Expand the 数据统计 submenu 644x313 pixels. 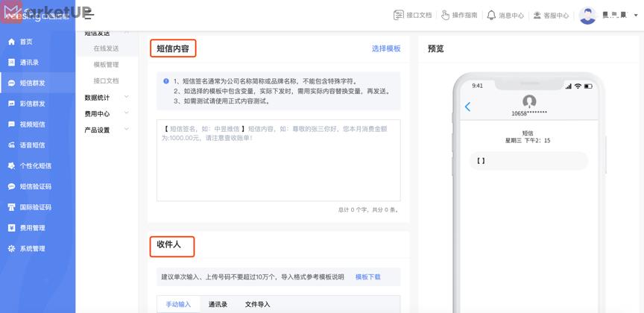pyautogui.click(x=107, y=98)
